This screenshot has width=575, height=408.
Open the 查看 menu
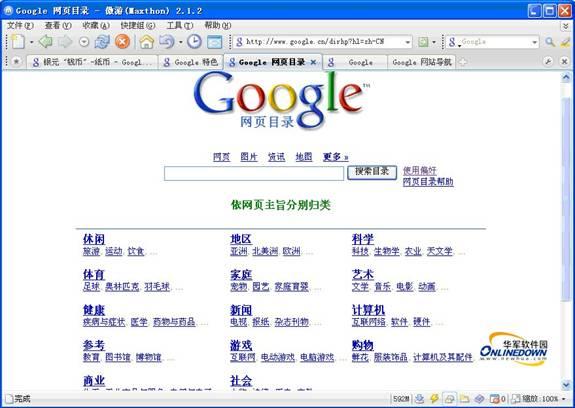coord(58,26)
